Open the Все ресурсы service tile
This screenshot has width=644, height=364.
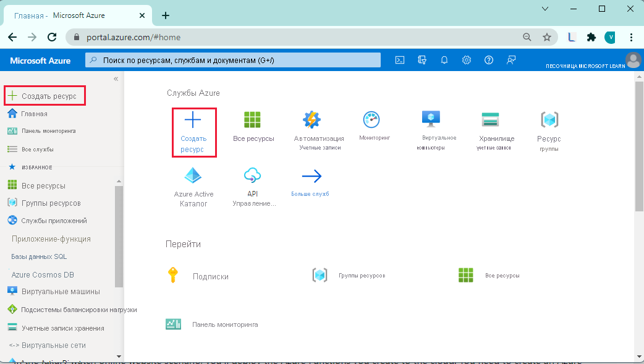(x=253, y=127)
